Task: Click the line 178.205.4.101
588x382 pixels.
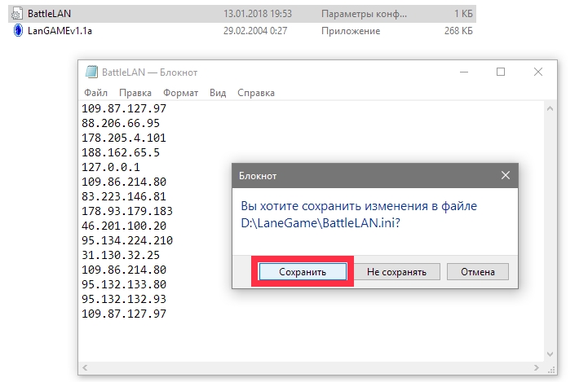Action: point(124,138)
